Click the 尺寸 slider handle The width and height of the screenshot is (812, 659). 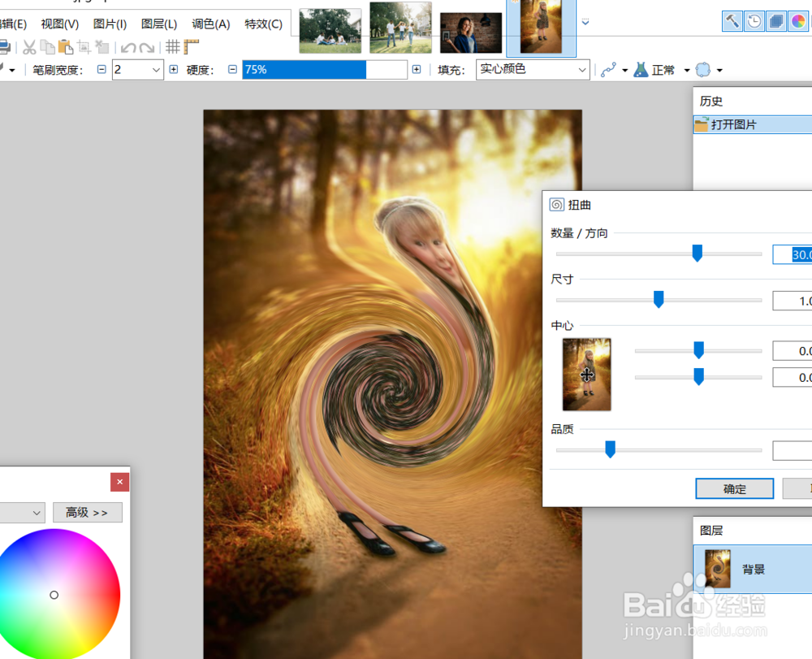(659, 300)
